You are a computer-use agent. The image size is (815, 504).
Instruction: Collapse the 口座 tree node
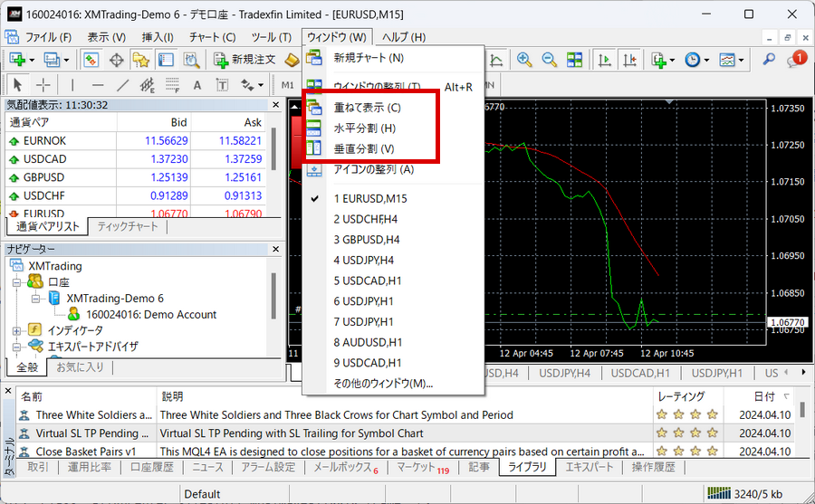[16, 282]
